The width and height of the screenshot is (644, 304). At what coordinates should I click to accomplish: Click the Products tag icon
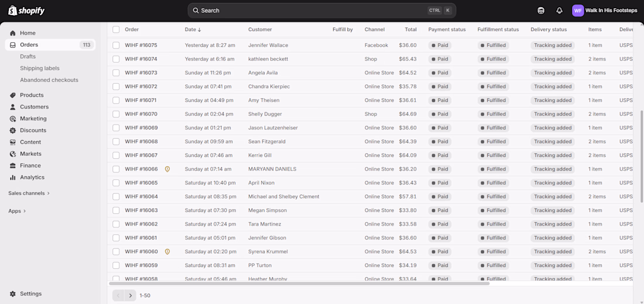point(13,95)
